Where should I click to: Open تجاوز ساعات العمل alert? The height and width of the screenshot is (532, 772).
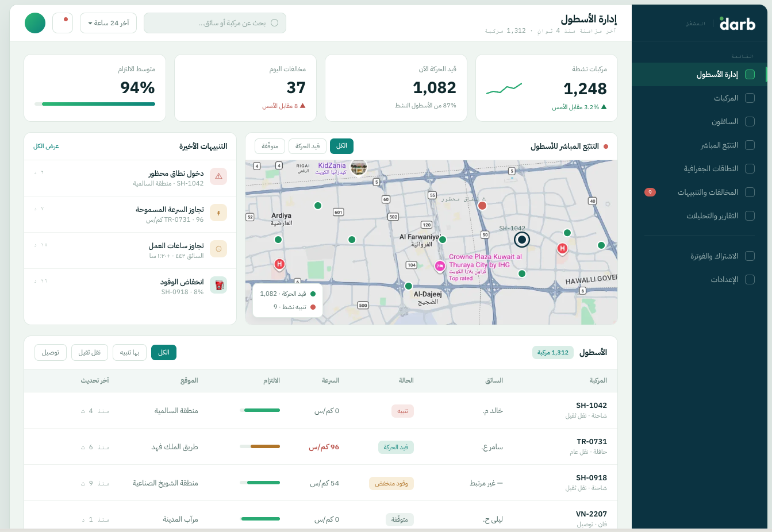click(130, 250)
